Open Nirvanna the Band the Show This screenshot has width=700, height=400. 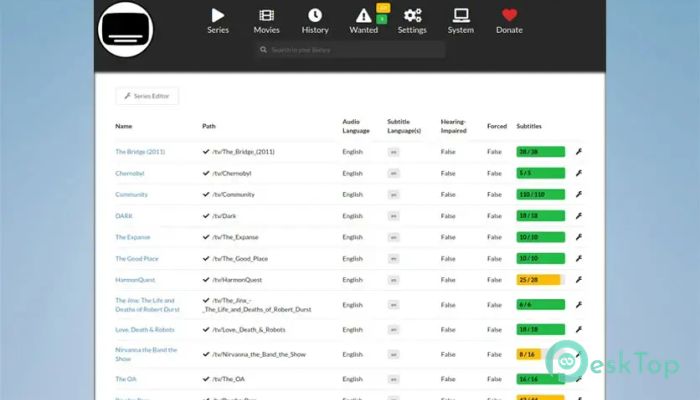(x=146, y=354)
